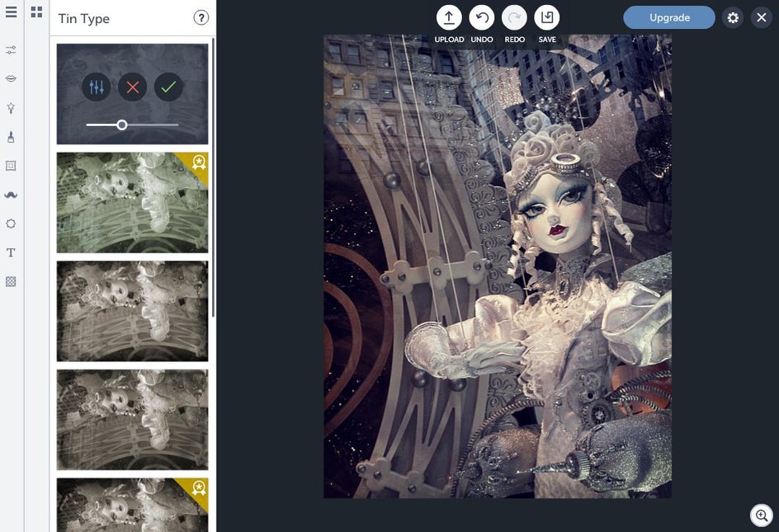
Task: Open the Edits sliders tool in sidebar
Action: [x=11, y=49]
